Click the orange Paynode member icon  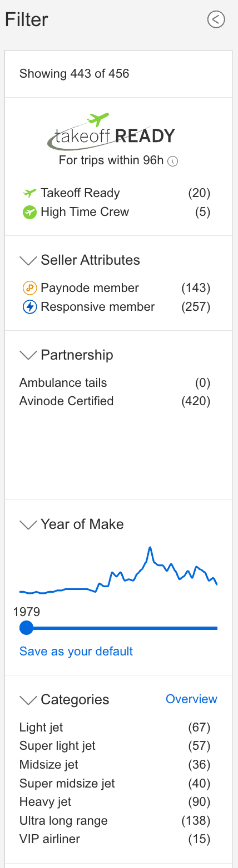pyautogui.click(x=29, y=288)
